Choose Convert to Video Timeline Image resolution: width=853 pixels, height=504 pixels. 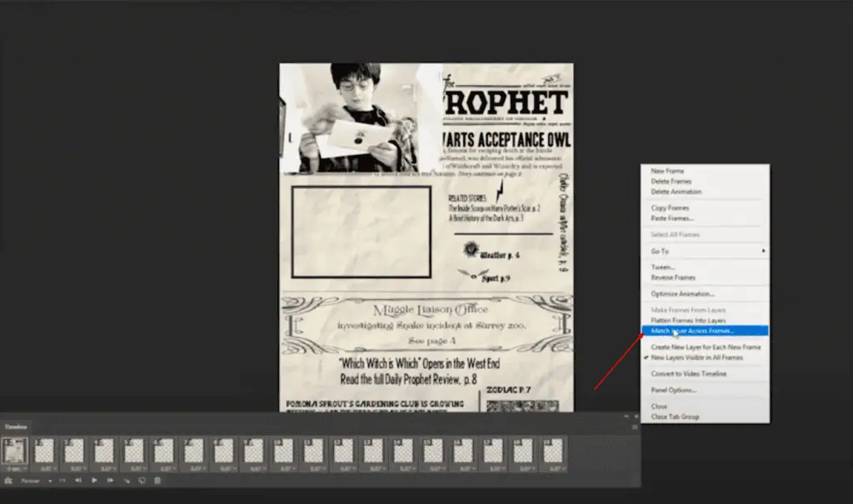pyautogui.click(x=689, y=374)
